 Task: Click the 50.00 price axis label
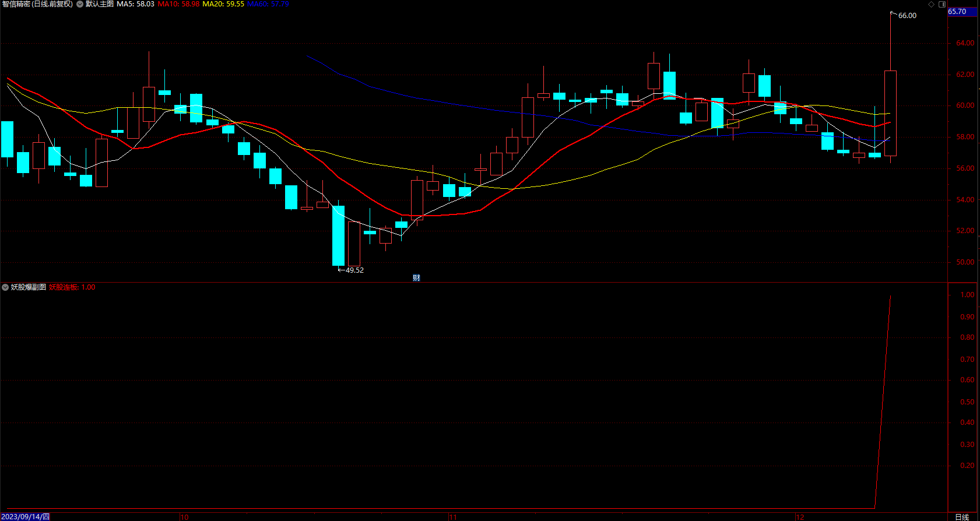pos(965,262)
